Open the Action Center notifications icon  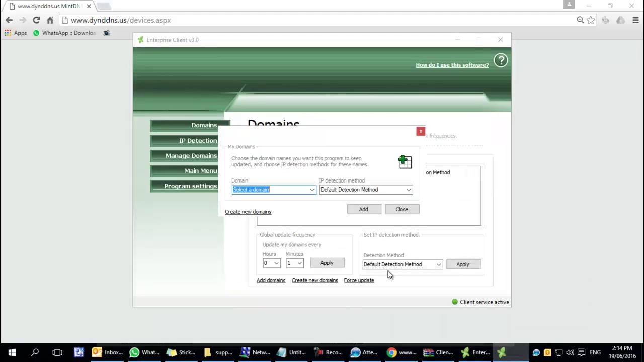click(x=582, y=352)
